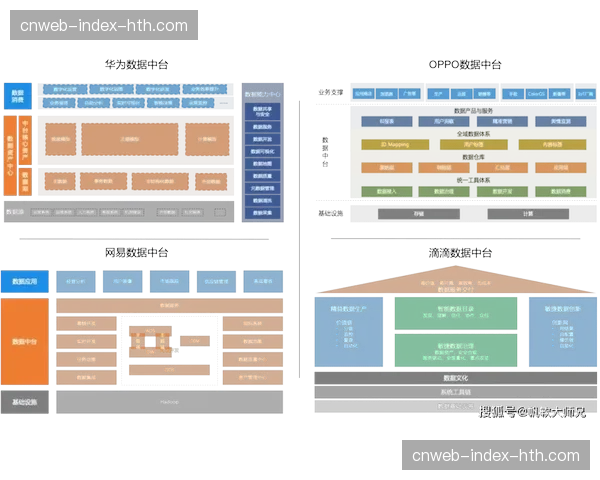Select 数据共享与安全 in capability panel

(262, 111)
